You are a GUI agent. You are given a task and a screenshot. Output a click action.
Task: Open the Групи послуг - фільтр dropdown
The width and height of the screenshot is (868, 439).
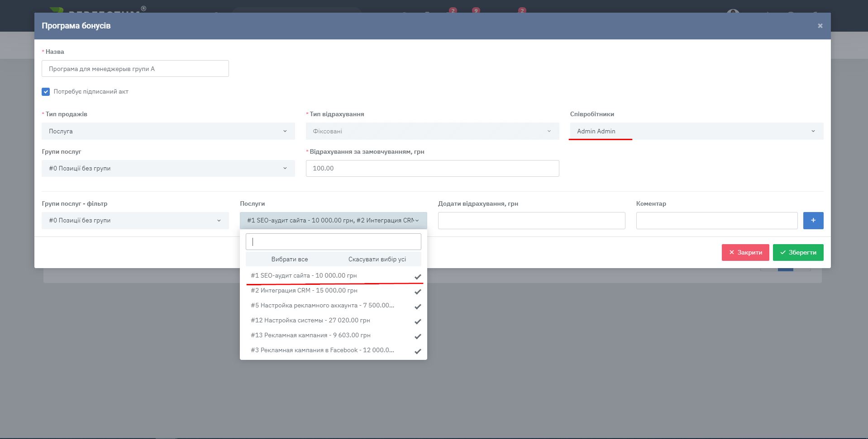135,221
